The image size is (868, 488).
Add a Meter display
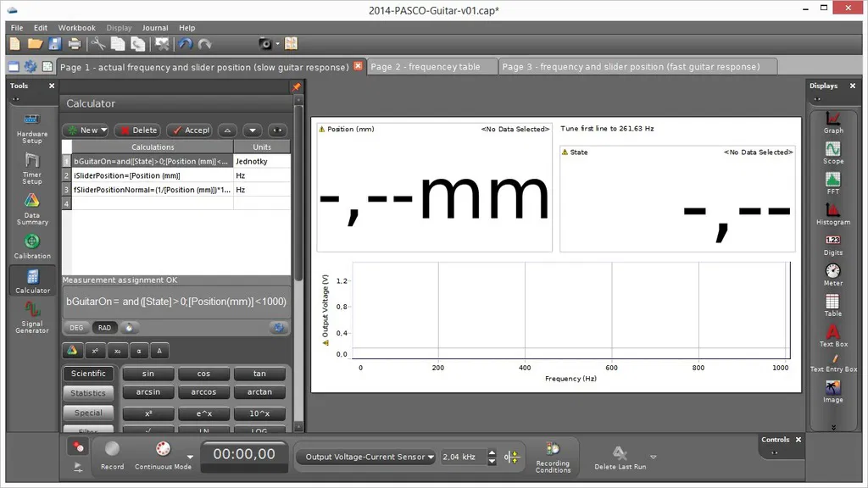click(832, 274)
